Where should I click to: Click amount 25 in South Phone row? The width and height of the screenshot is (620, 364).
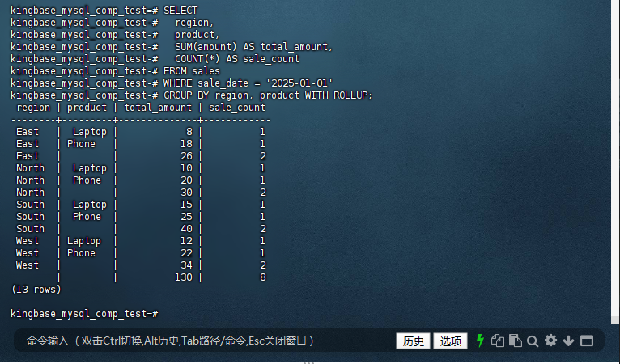pos(186,217)
